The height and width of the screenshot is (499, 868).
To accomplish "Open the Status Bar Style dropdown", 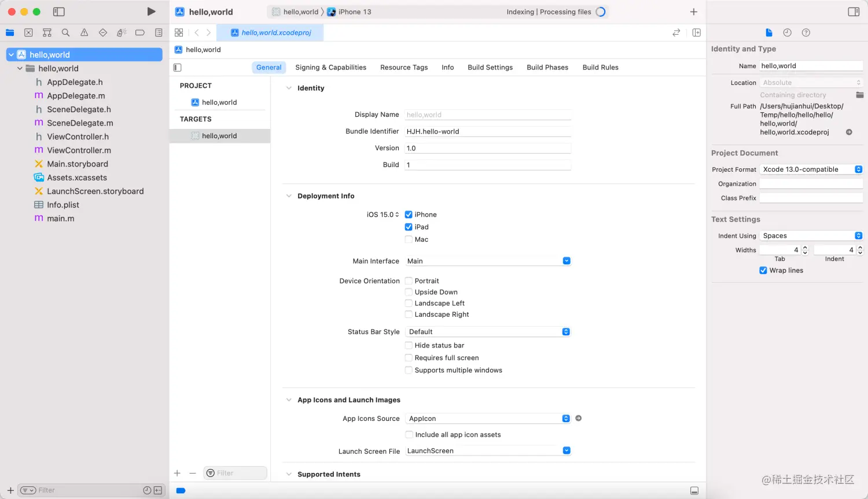I will [566, 331].
